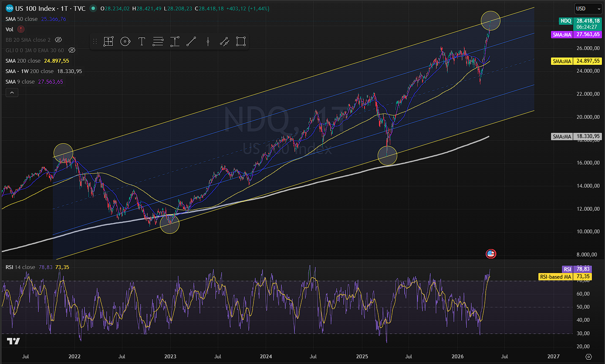Image resolution: width=605 pixels, height=364 pixels.
Task: Select the SMA 1W 200 close legend
Action: 30,71
